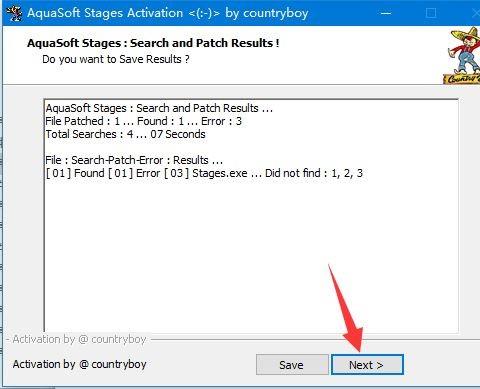The image size is (480, 389).
Task: Select the File Patched count line
Action: 144,121
